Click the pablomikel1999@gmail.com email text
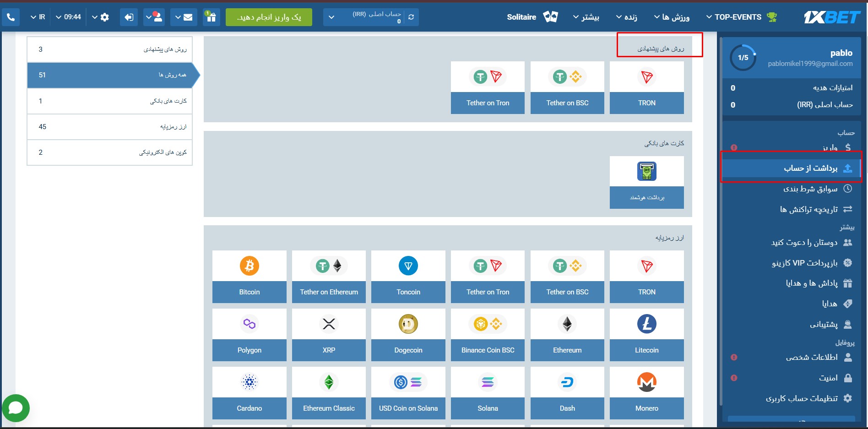868x429 pixels. [810, 64]
